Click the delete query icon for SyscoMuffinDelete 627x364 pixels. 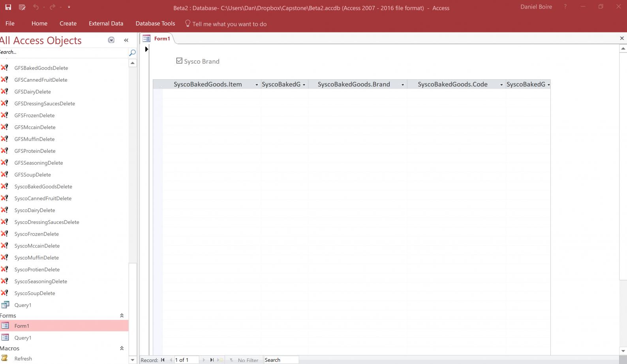(5, 257)
